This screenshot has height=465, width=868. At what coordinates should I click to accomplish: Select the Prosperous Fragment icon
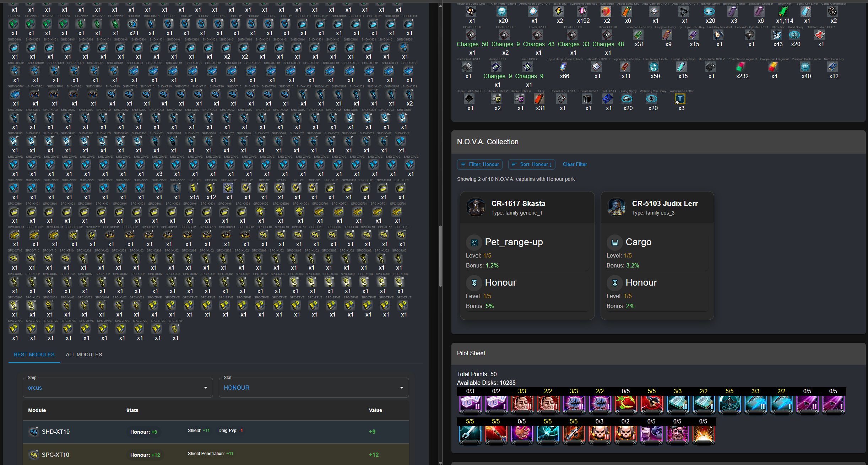[x=773, y=67]
